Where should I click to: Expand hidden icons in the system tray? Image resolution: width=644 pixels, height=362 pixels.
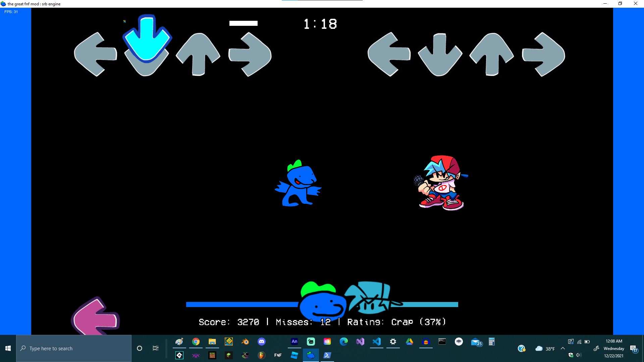click(x=563, y=349)
